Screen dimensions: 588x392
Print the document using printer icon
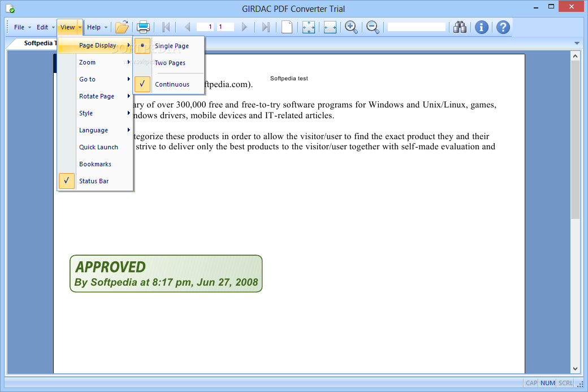click(143, 27)
